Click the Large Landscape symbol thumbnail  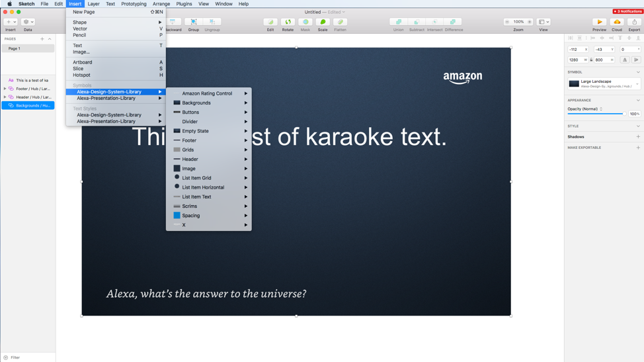[x=574, y=84]
